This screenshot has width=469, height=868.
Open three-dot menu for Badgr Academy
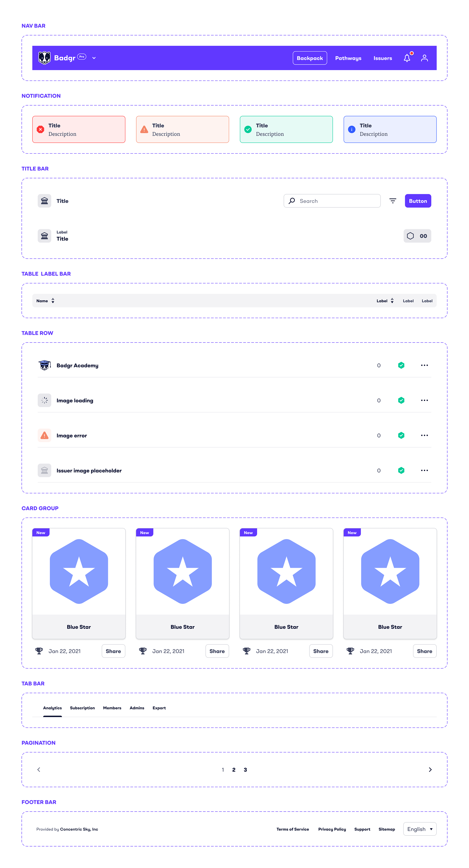click(x=424, y=365)
